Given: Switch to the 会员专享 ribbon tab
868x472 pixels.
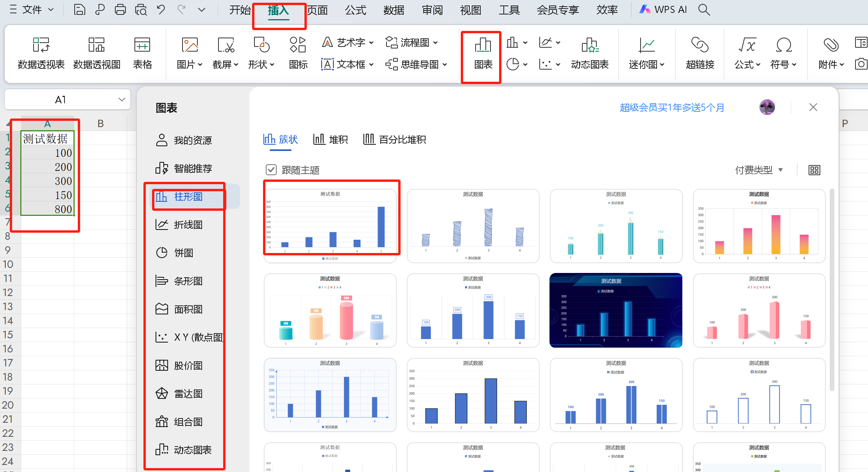Looking at the screenshot, I should [x=557, y=9].
